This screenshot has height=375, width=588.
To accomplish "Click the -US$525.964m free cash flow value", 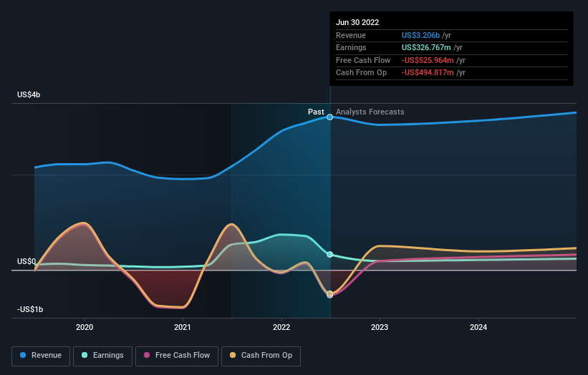I will tap(428, 60).
